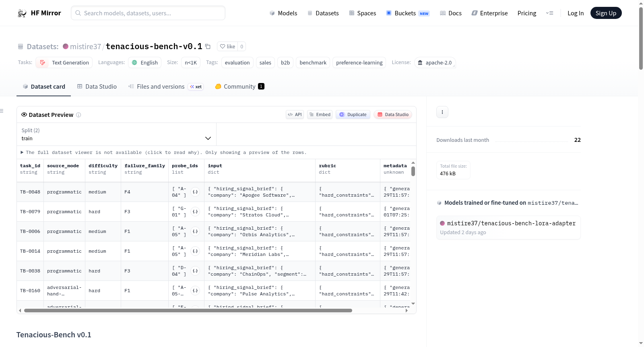This screenshot has height=347, width=644.
Task: Click the failure_family column header
Action: (x=145, y=169)
